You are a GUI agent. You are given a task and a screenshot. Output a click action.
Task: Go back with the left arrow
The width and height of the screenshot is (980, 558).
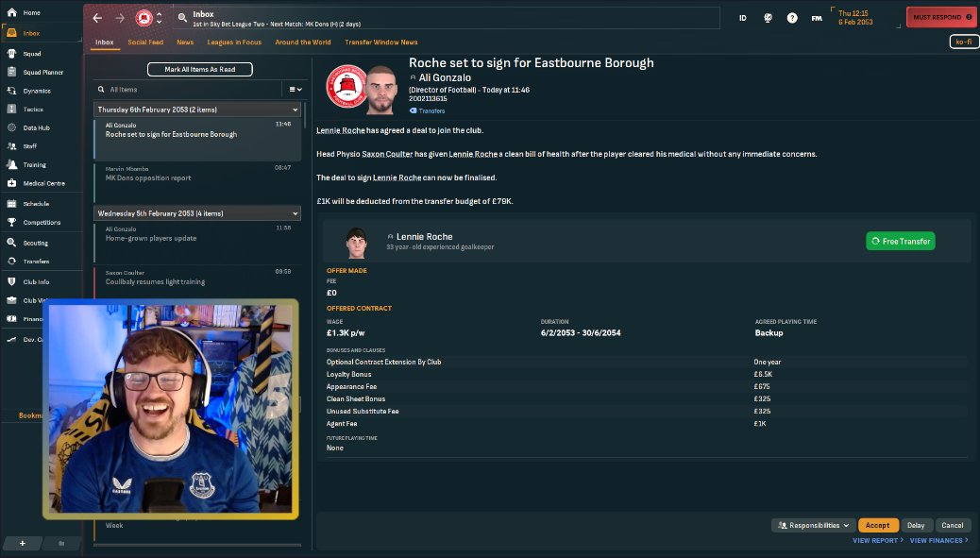[97, 18]
